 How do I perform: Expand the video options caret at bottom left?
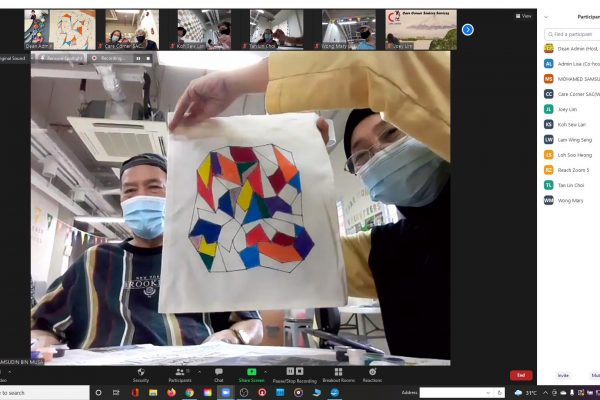click(x=10, y=372)
